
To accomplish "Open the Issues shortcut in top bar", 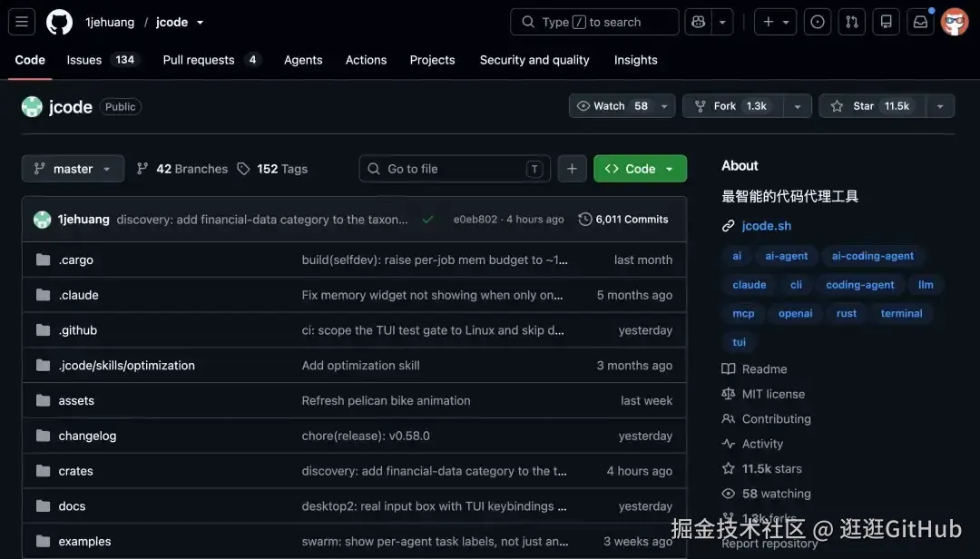I will click(817, 22).
